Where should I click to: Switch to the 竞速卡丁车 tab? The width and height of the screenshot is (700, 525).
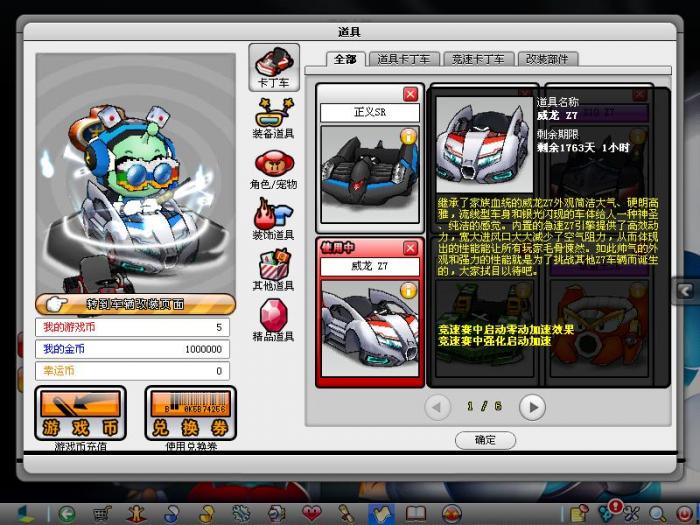(478, 59)
